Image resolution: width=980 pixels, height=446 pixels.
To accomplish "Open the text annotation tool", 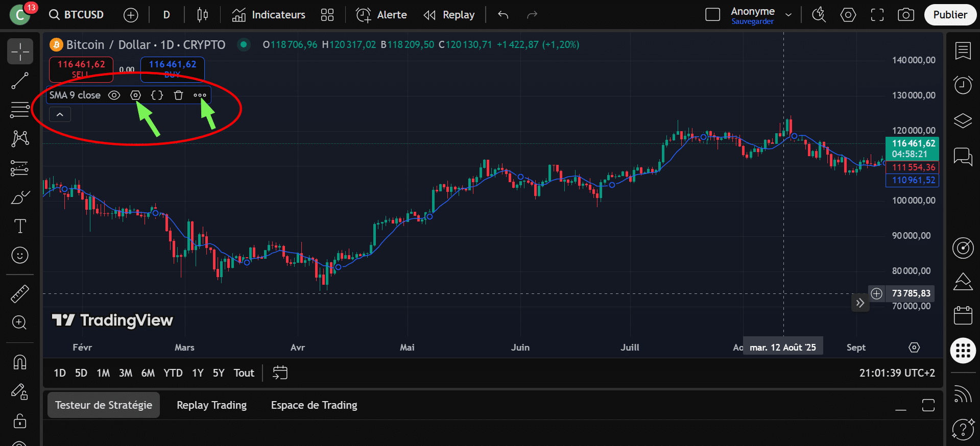I will tap(20, 226).
